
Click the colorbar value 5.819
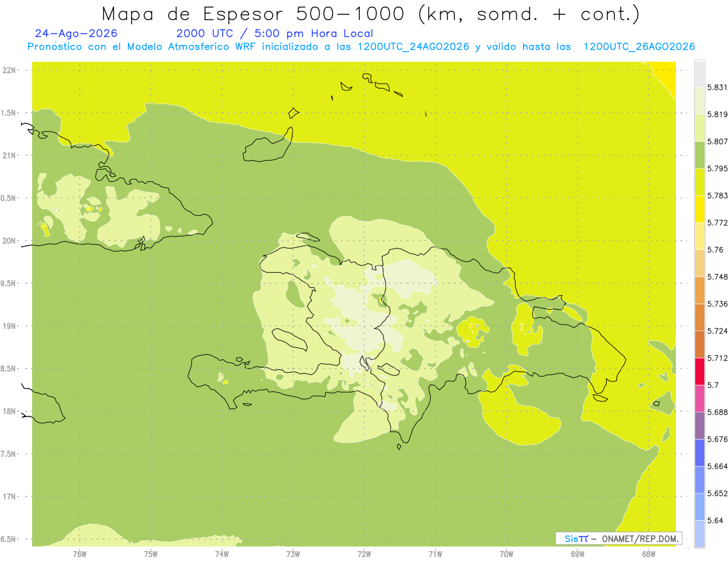(718, 115)
